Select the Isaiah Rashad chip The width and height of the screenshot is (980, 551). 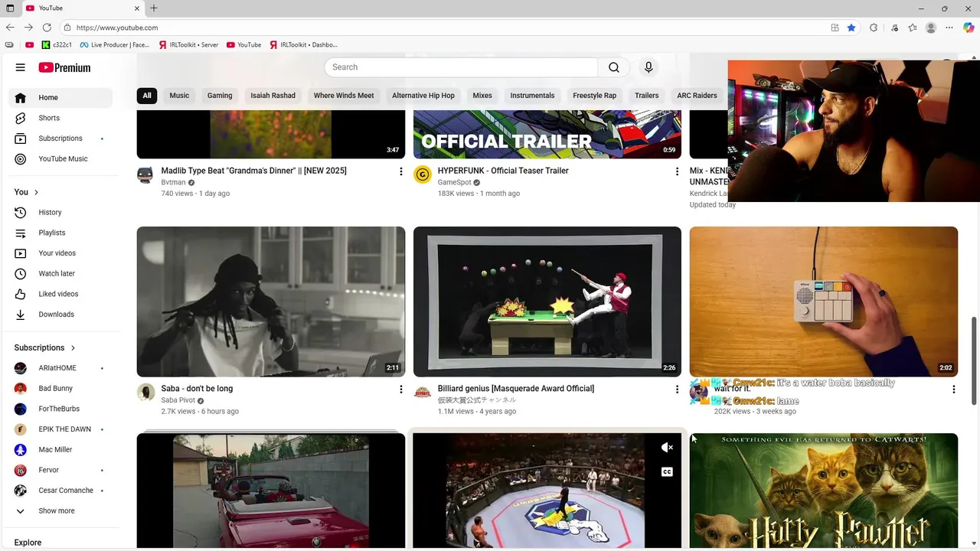[273, 96]
